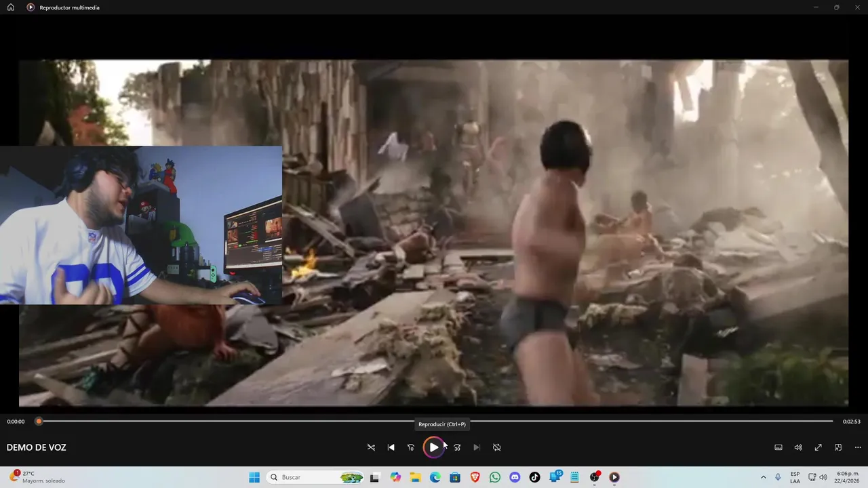
Task: Enable the mini player view
Action: click(x=838, y=447)
